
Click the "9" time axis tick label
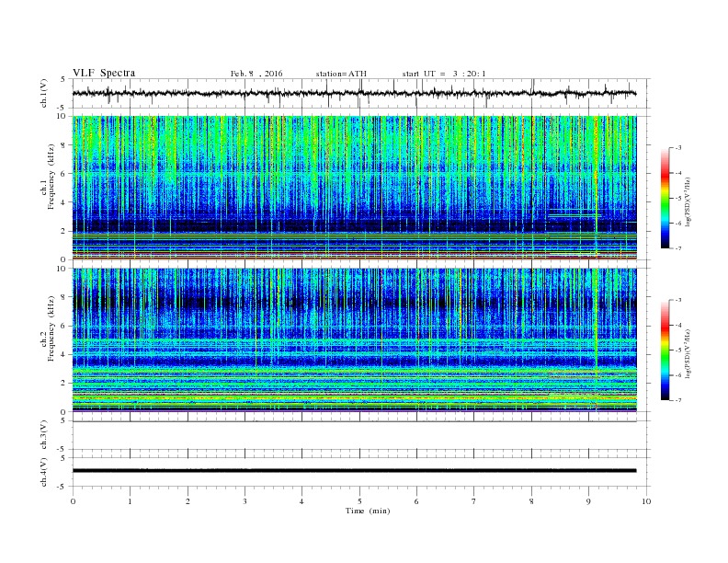point(588,501)
